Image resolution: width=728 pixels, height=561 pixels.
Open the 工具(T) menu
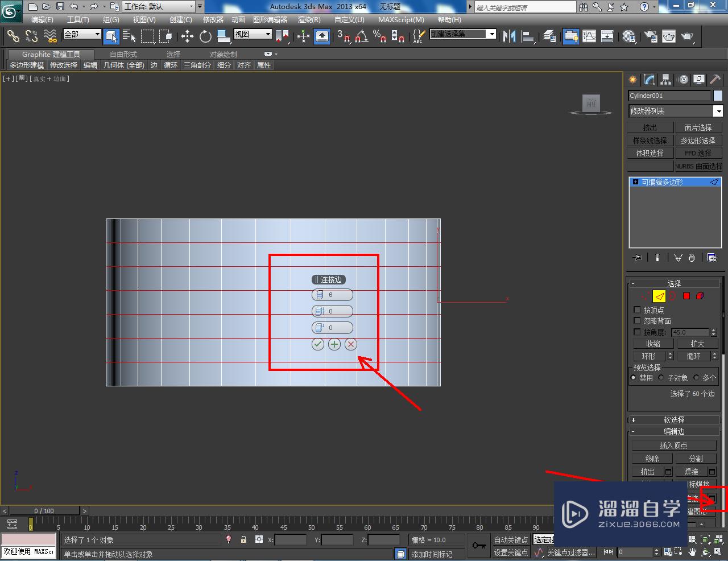coord(78,19)
